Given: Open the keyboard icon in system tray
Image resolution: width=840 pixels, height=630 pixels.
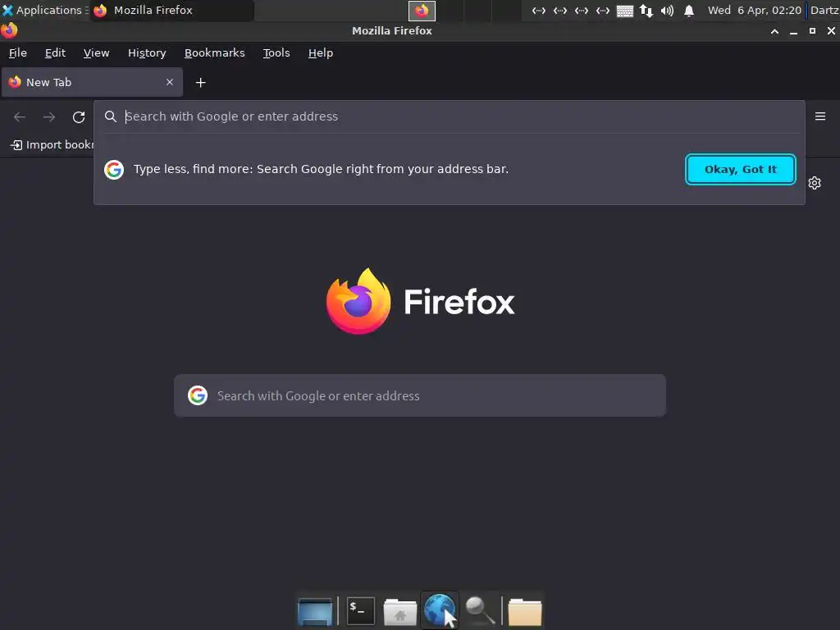Looking at the screenshot, I should tap(624, 11).
